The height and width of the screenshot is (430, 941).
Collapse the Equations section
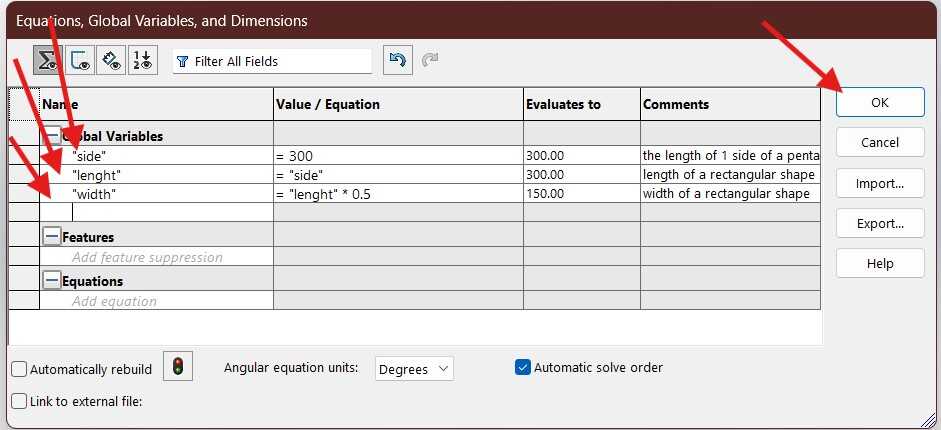(51, 281)
